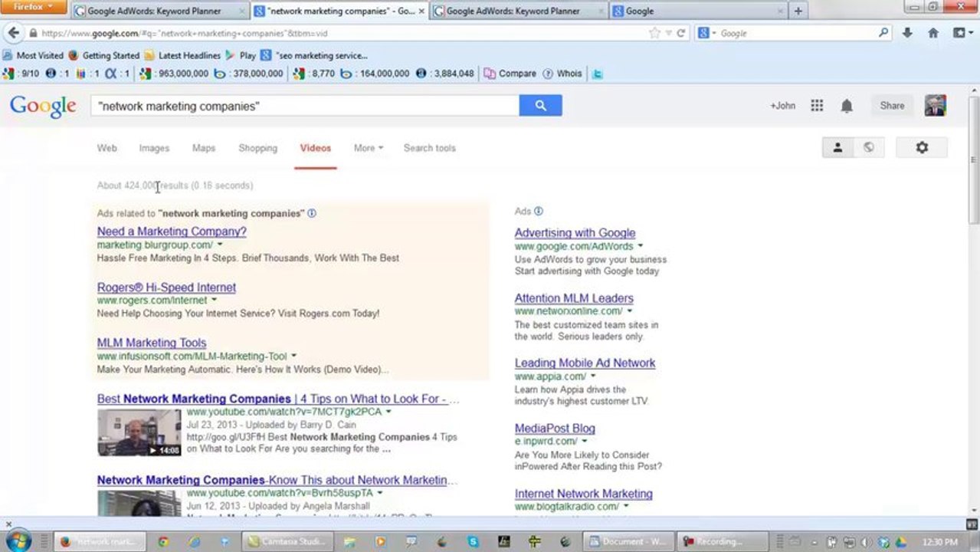
Task: Open a new tab with plus button
Action: click(x=798, y=11)
